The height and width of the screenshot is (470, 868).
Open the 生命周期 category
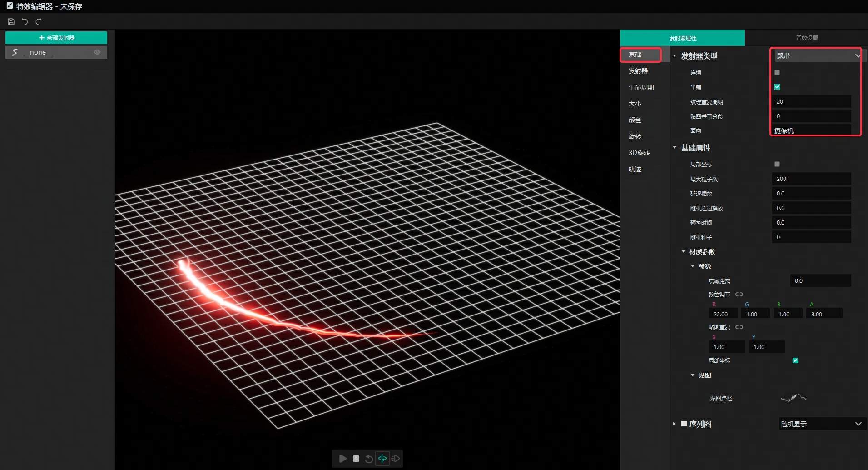click(645, 87)
